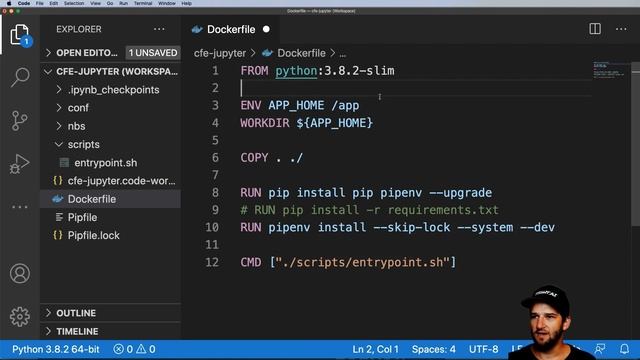Click cfe-jupyter in the breadcrumb
640x360 pixels.
coord(220,53)
